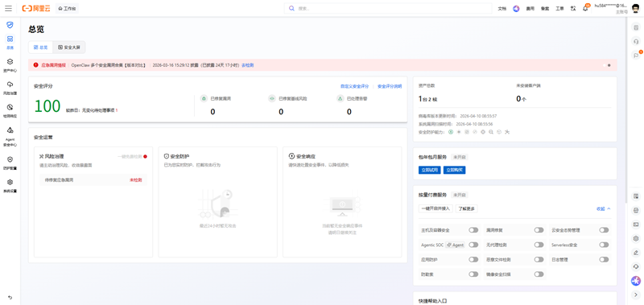This screenshot has height=305, width=644.
Task: Click the 已修复基线风险 count
Action: [x=281, y=112]
